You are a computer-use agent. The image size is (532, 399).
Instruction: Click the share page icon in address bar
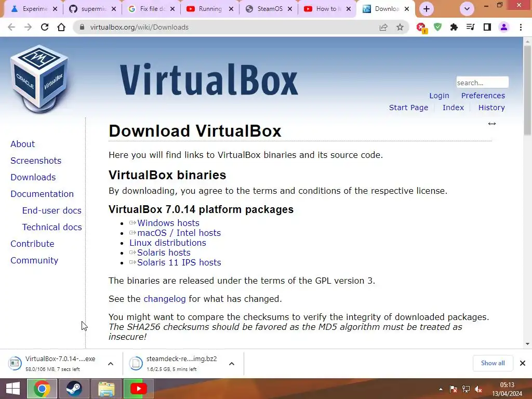pos(383,27)
